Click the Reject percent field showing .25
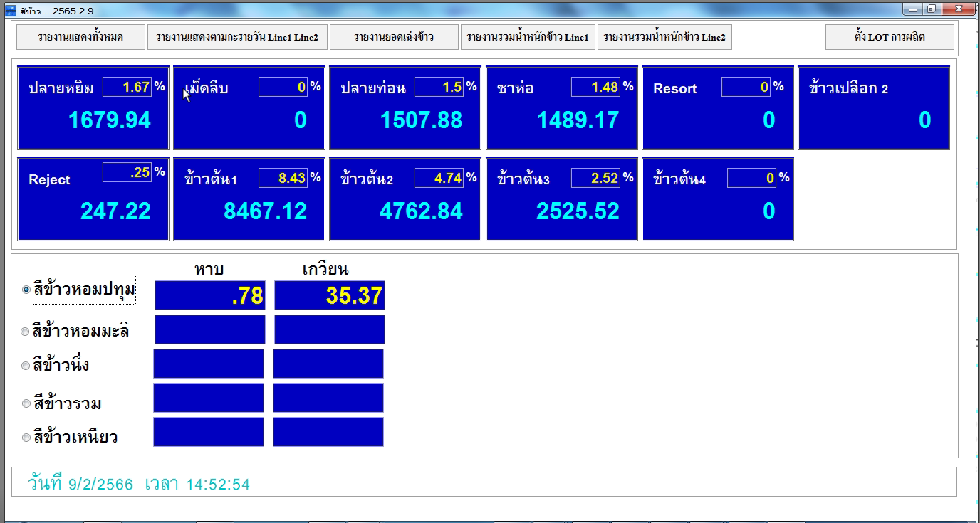980x523 pixels. point(127,172)
